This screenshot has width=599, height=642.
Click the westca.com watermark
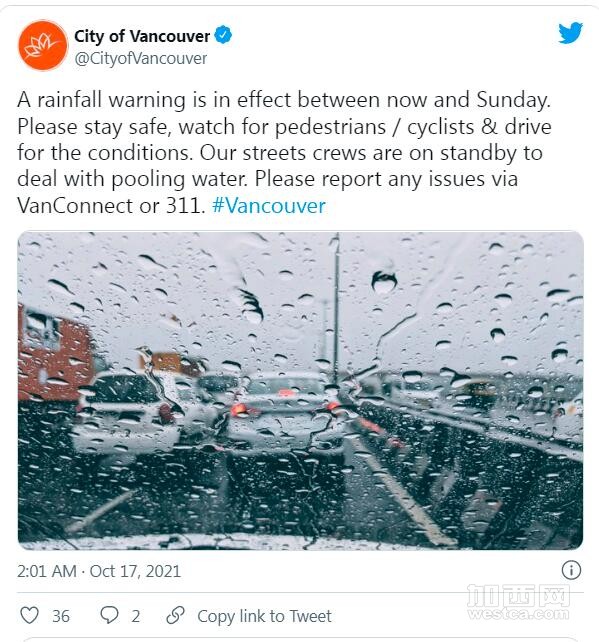[518, 602]
